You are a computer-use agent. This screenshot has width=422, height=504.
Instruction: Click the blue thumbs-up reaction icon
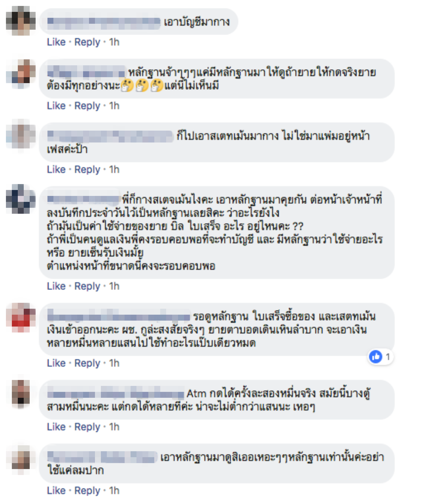point(376,357)
